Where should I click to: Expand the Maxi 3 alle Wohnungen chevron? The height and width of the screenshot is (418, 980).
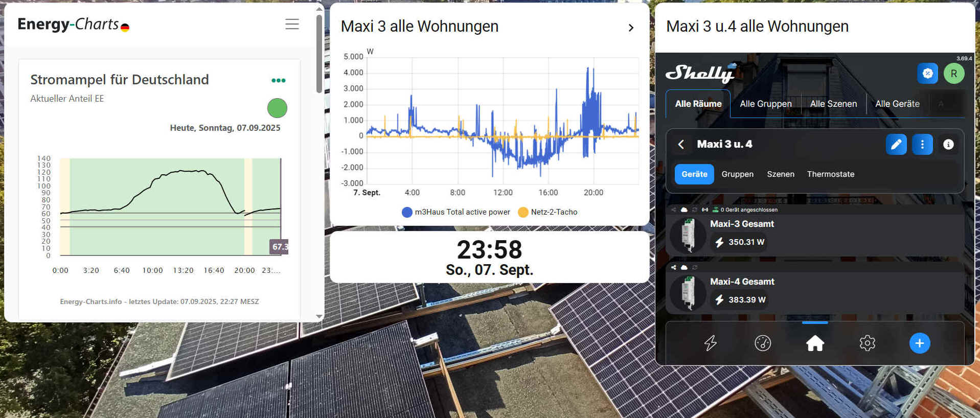coord(631,28)
